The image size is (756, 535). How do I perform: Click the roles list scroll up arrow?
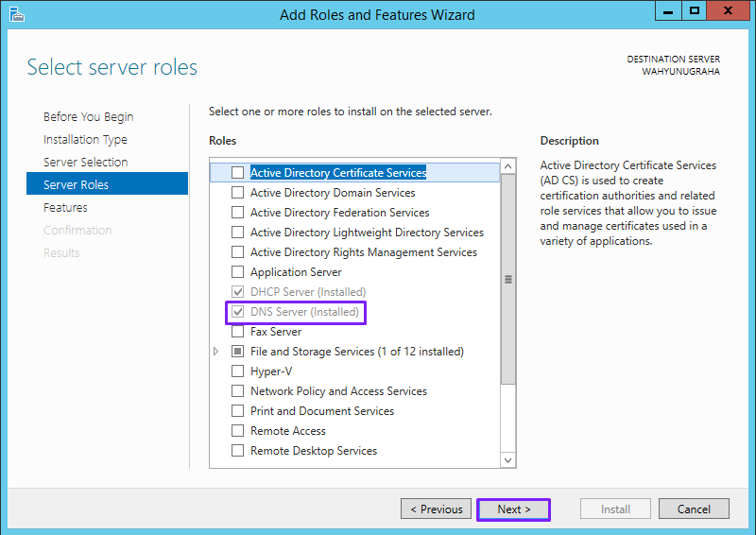[x=507, y=166]
